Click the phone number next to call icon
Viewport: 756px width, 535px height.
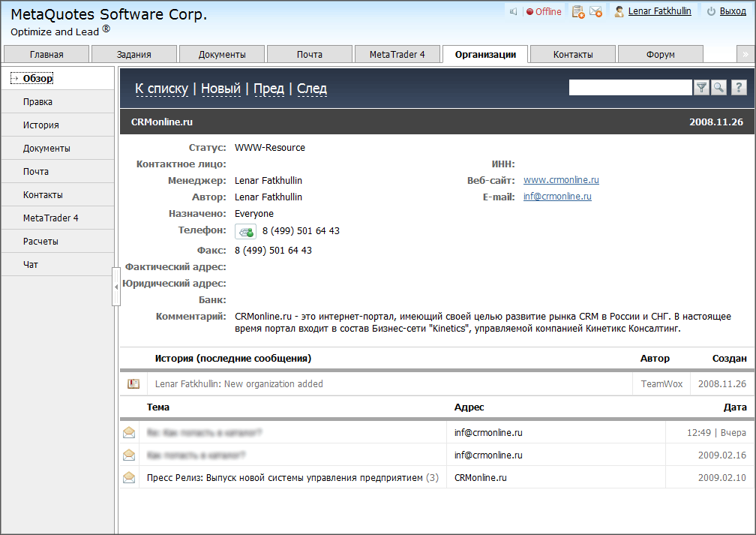click(x=301, y=231)
